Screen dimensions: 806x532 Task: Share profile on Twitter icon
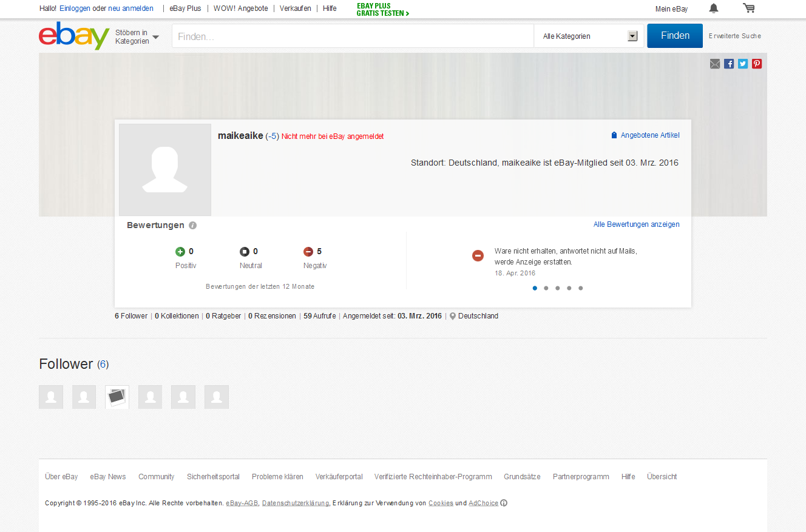(743, 64)
